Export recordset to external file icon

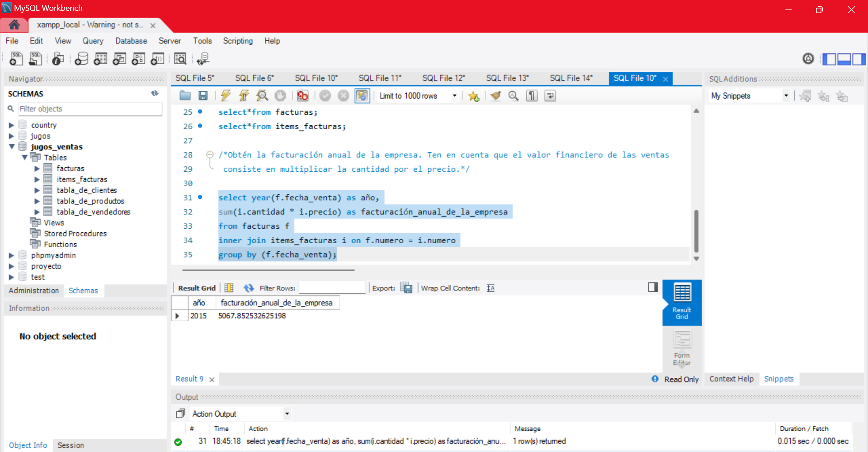point(406,288)
